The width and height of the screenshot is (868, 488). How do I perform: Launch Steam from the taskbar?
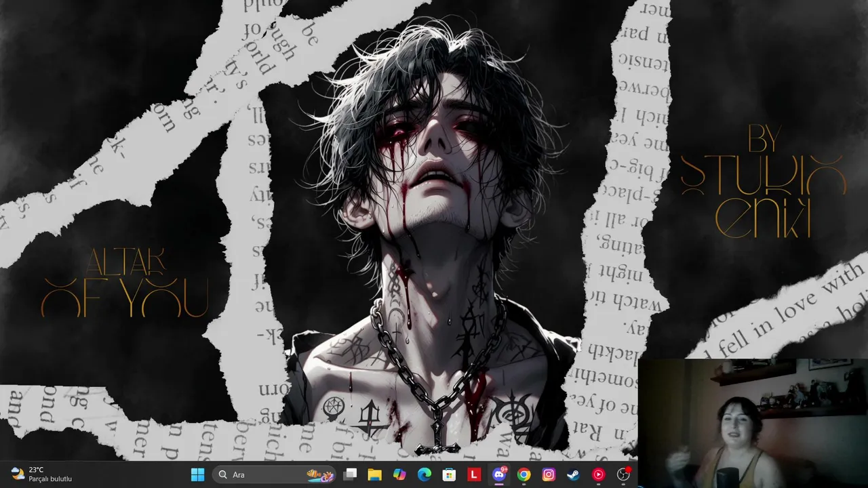tap(574, 474)
